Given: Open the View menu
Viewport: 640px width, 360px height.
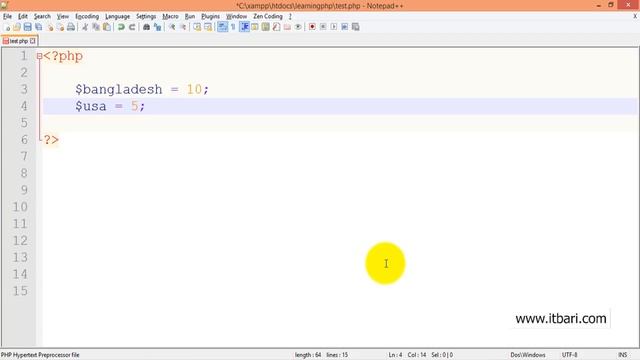Looking at the screenshot, I should [x=62, y=16].
